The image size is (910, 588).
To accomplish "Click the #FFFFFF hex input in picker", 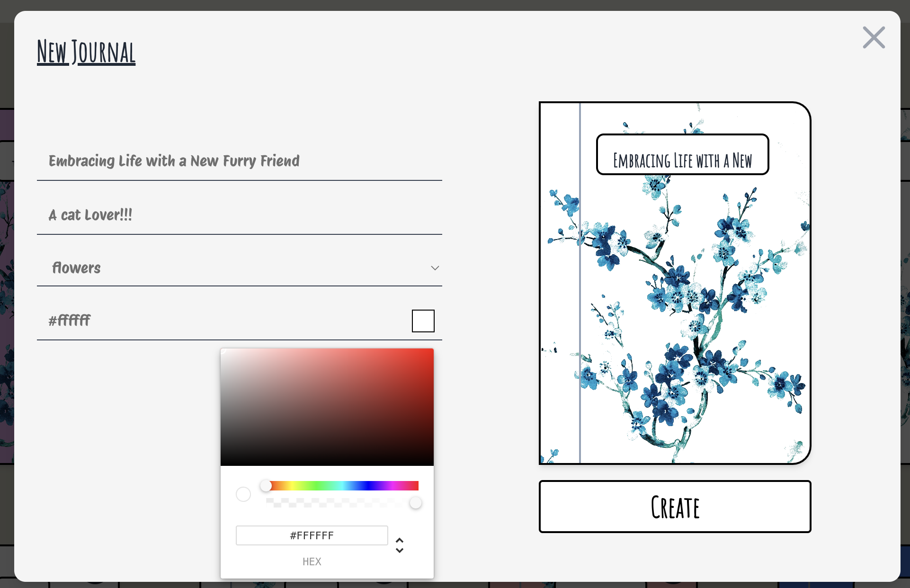I will [312, 535].
